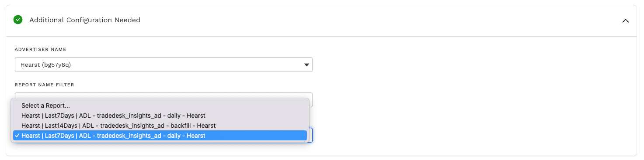This screenshot has width=644, height=160.
Task: Click the REPORT NAME FILTER label
Action: pyautogui.click(x=45, y=85)
